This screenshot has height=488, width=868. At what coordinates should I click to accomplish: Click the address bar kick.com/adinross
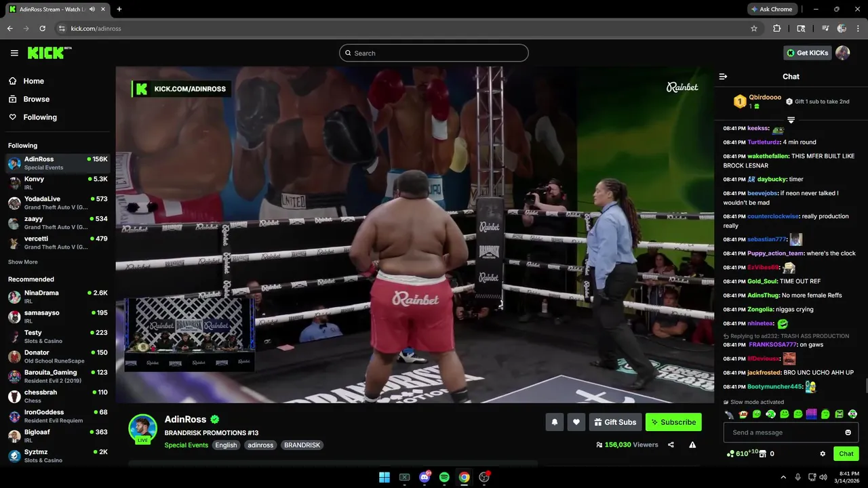coord(96,28)
